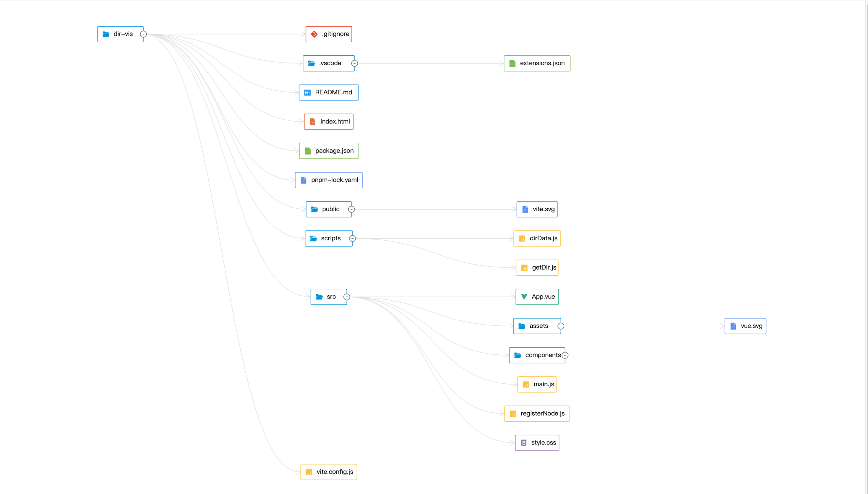
Task: Click the git icon on .gitignore
Action: coord(314,34)
